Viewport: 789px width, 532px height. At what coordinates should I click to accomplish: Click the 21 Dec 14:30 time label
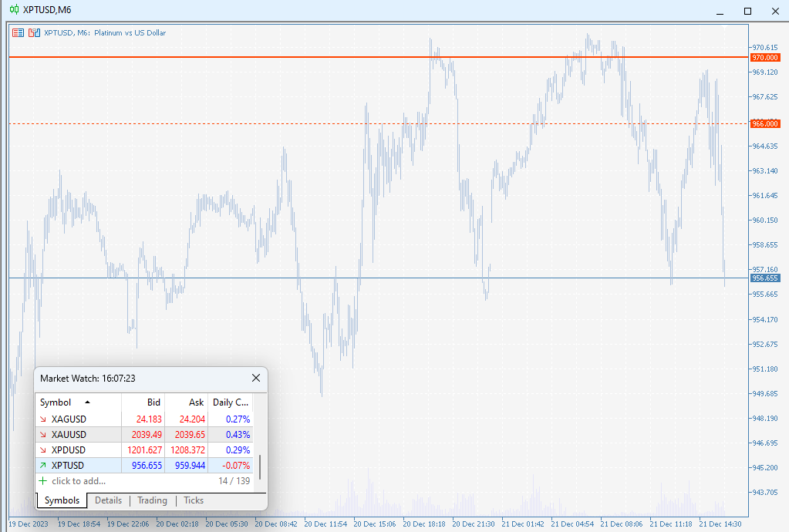720,524
